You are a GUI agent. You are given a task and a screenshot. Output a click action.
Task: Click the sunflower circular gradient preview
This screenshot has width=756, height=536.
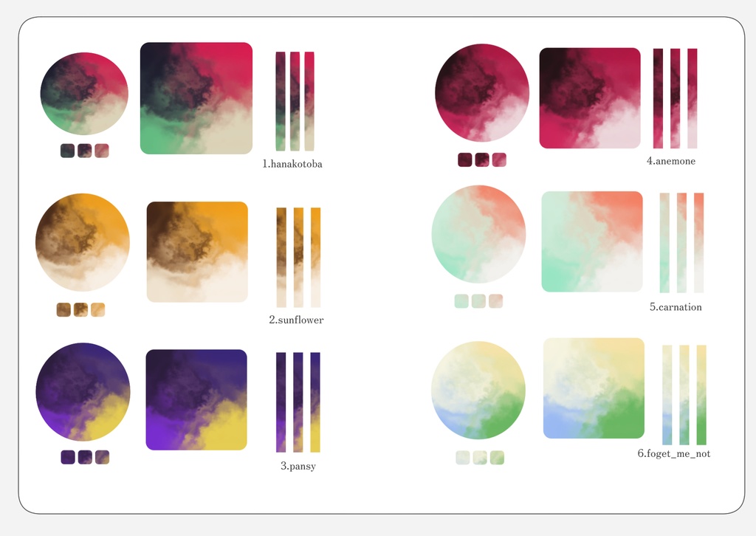click(83, 242)
